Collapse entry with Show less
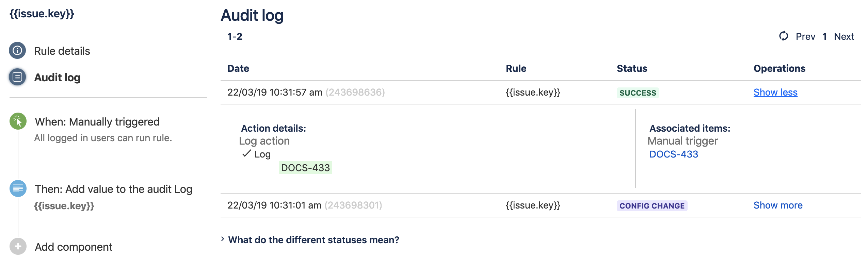The image size is (868, 265). pos(775,92)
